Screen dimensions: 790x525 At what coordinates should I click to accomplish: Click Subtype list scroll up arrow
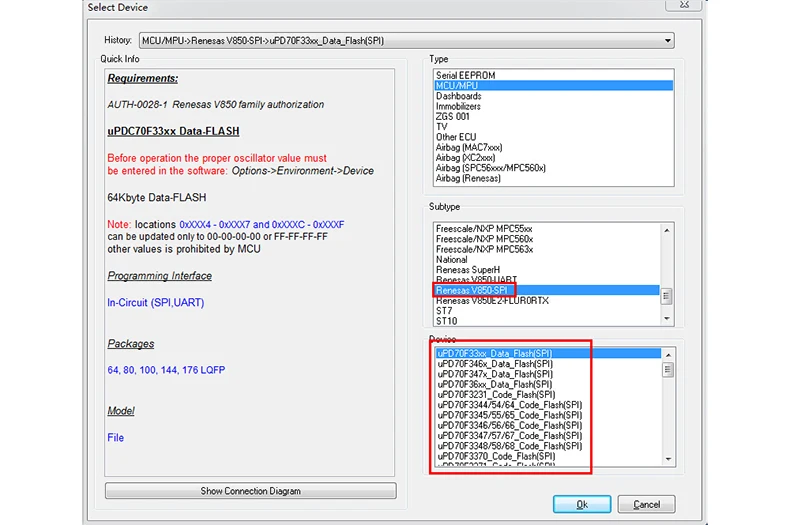point(667,230)
